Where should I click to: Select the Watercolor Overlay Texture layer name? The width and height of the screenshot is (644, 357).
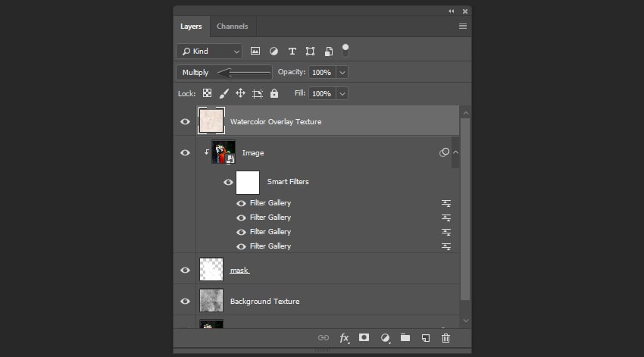[276, 121]
